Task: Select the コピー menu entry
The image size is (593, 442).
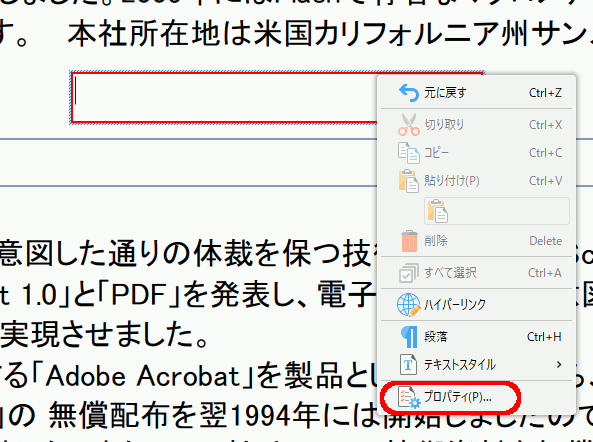Action: [478, 153]
